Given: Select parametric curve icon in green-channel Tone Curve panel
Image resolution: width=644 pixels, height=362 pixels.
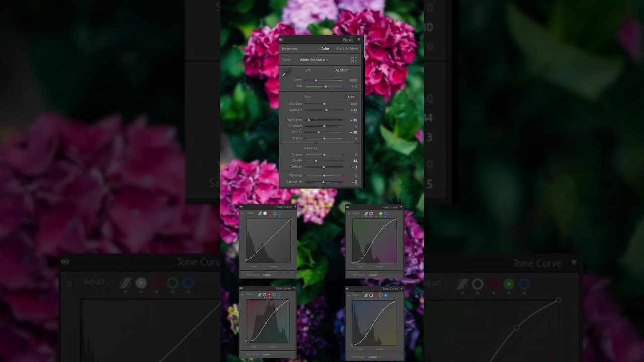Looking at the screenshot, I should [x=366, y=214].
